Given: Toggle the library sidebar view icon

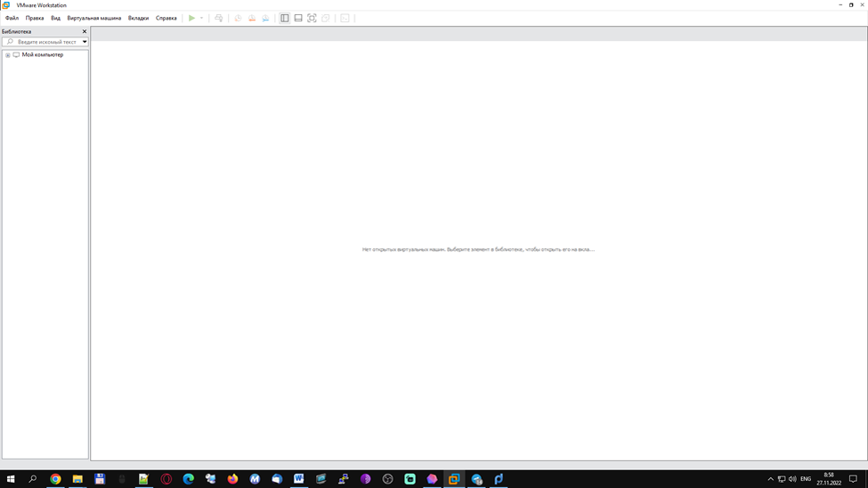Looking at the screenshot, I should (x=285, y=19).
